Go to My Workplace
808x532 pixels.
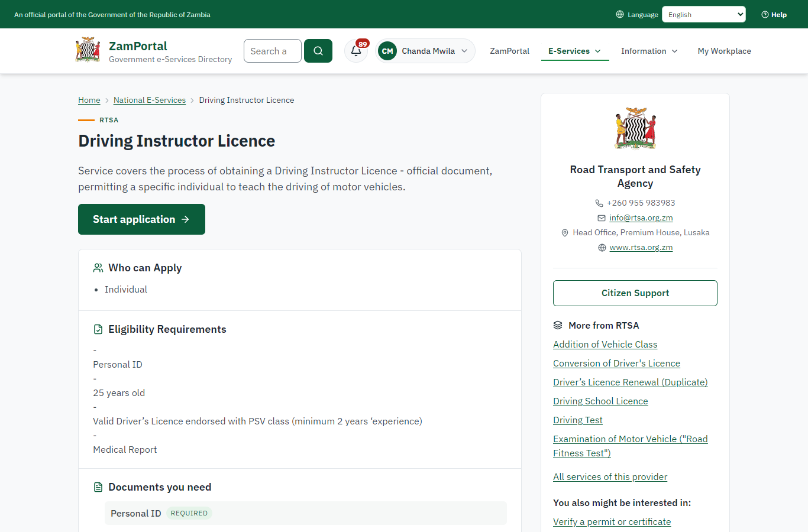[725, 51]
